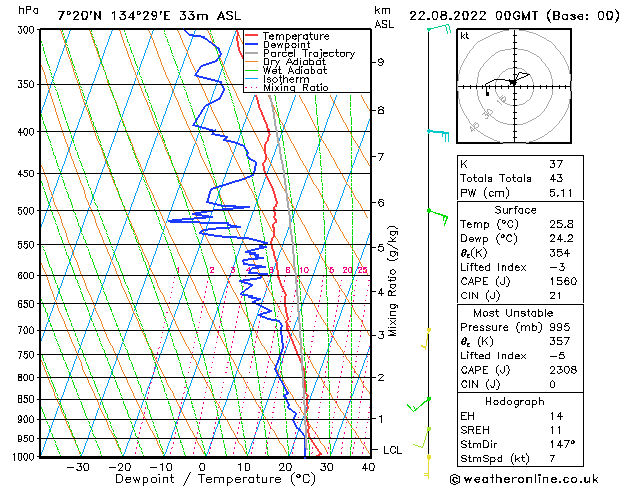Click the coordinates heading '7°20'N 134°29'E 33m ASL'

(149, 16)
